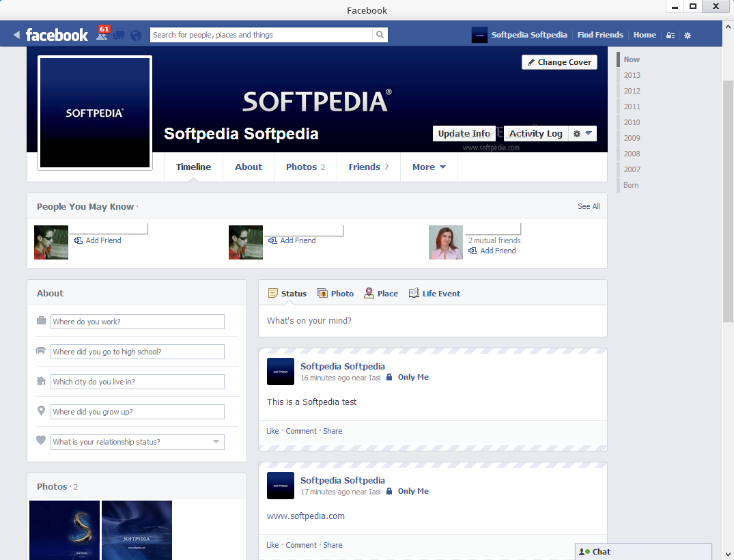Click the woman's photo in People You May Know
The height and width of the screenshot is (560, 734).
click(x=446, y=242)
